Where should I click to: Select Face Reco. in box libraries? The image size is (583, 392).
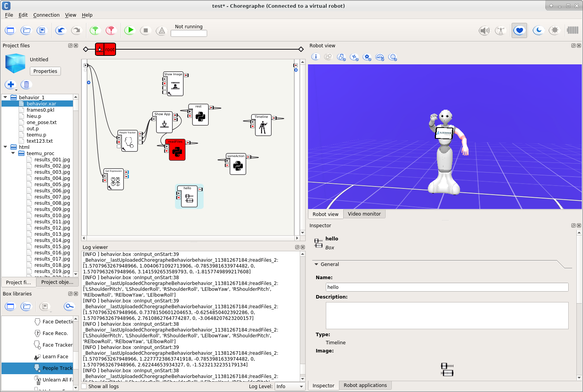tap(55, 333)
